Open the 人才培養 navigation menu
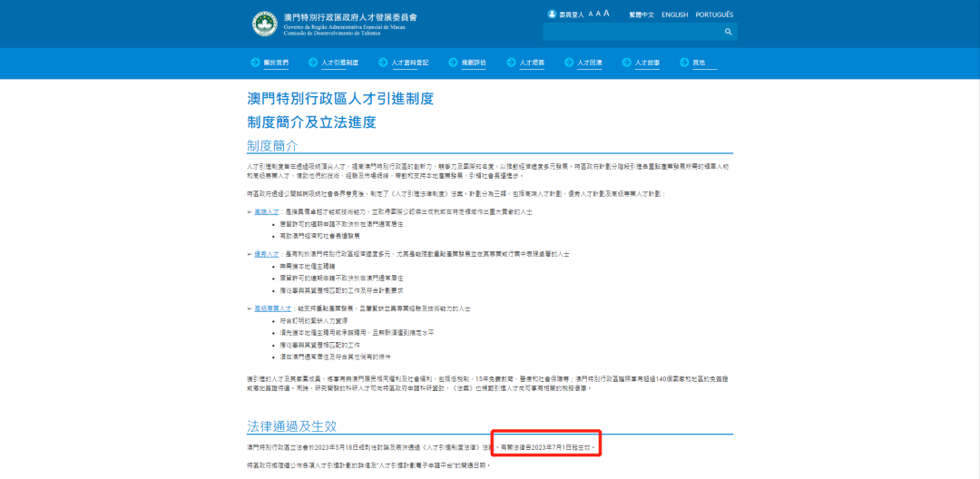This screenshot has width=980, height=479. 532,63
